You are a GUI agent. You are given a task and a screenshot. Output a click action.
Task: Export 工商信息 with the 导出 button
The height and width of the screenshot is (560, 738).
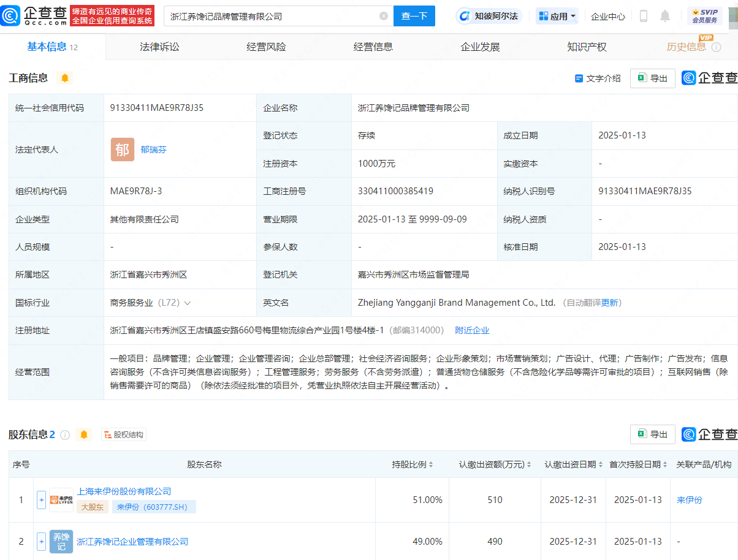653,78
